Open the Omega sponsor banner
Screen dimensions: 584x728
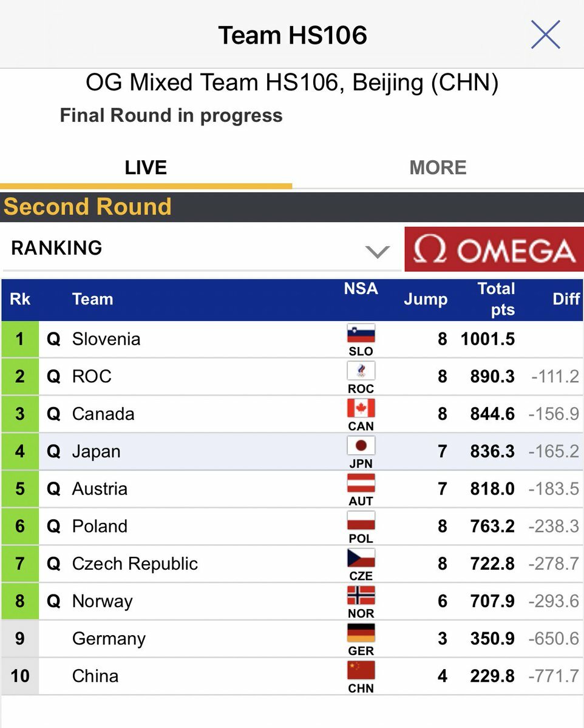(x=494, y=249)
